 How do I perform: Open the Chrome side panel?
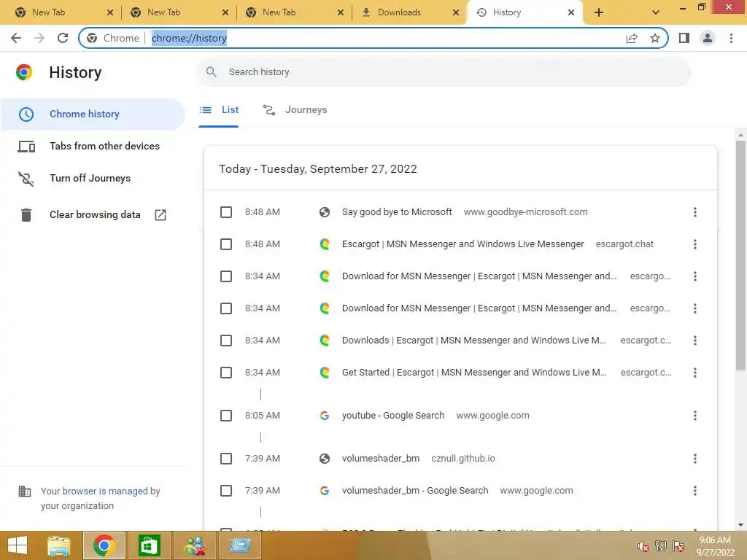click(x=684, y=38)
